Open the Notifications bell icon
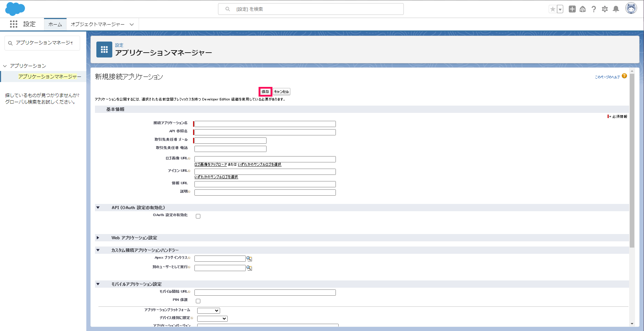 click(x=616, y=9)
